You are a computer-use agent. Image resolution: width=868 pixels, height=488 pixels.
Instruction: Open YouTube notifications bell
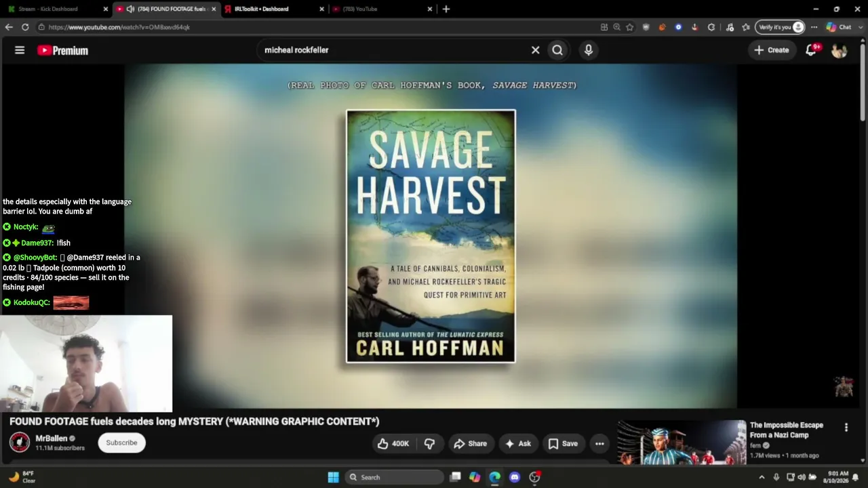tap(811, 50)
